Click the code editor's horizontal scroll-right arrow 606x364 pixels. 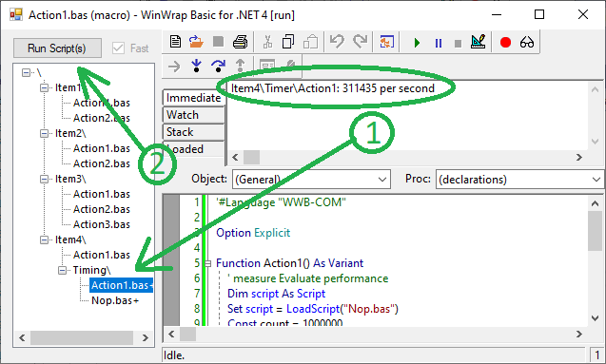[579, 334]
